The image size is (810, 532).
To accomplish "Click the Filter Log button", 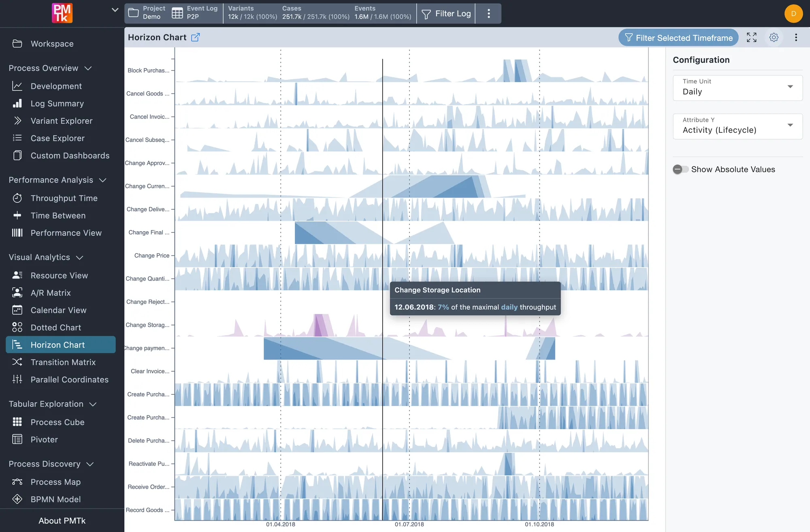I will pos(446,13).
